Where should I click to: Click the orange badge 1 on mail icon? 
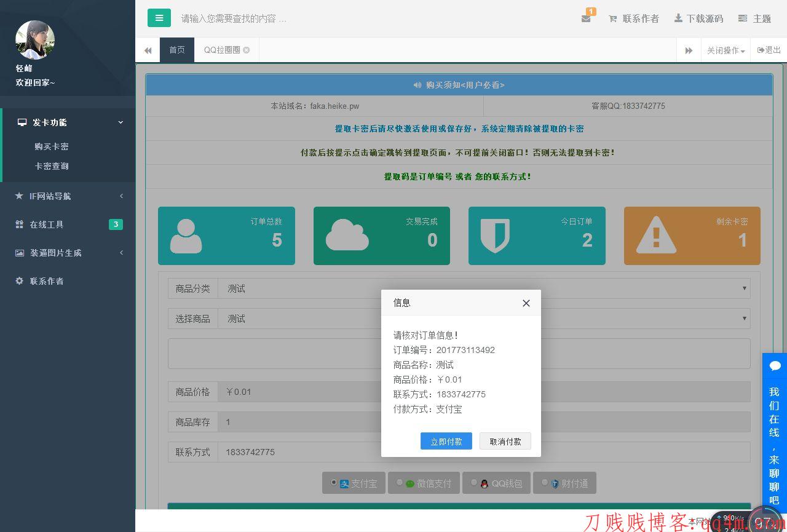591,12
